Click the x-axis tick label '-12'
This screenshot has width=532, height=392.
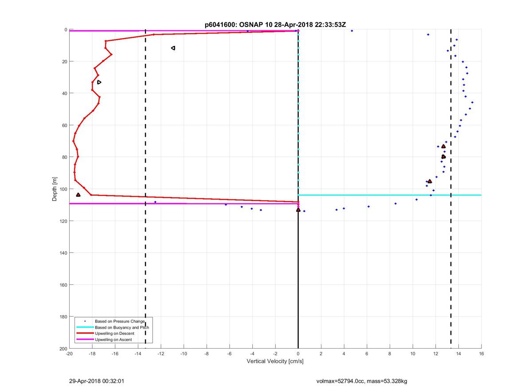[x=161, y=354]
